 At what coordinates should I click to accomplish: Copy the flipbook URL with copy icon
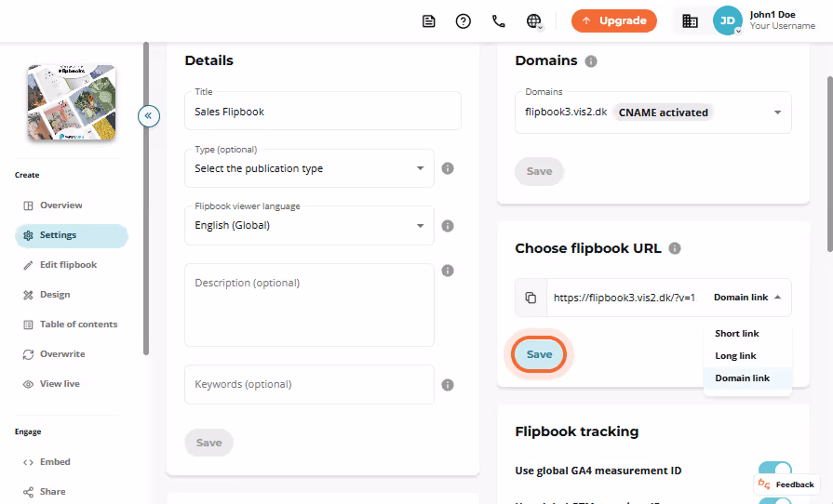coord(531,298)
